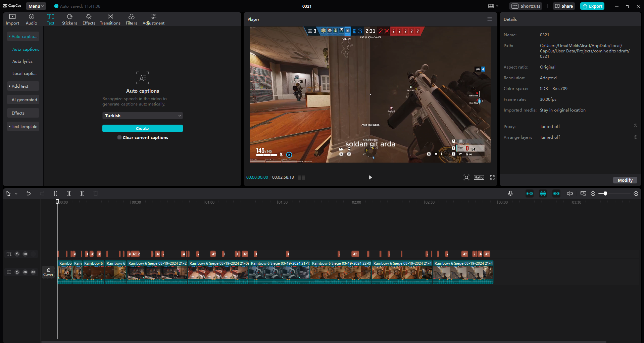Click the Share button

pyautogui.click(x=564, y=6)
